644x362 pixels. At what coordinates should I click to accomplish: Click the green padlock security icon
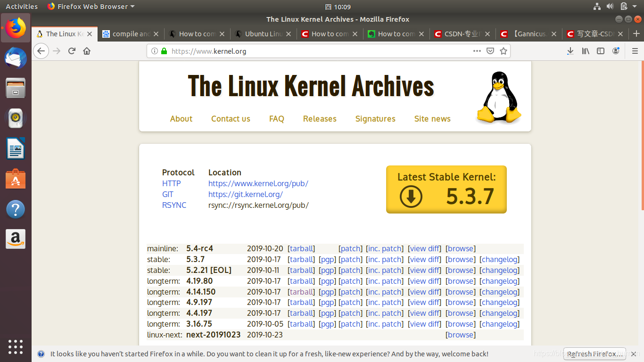click(x=164, y=51)
